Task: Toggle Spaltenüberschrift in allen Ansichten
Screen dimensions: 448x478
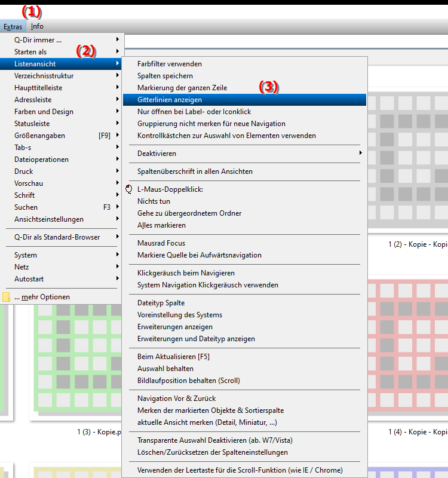Action: click(244, 171)
